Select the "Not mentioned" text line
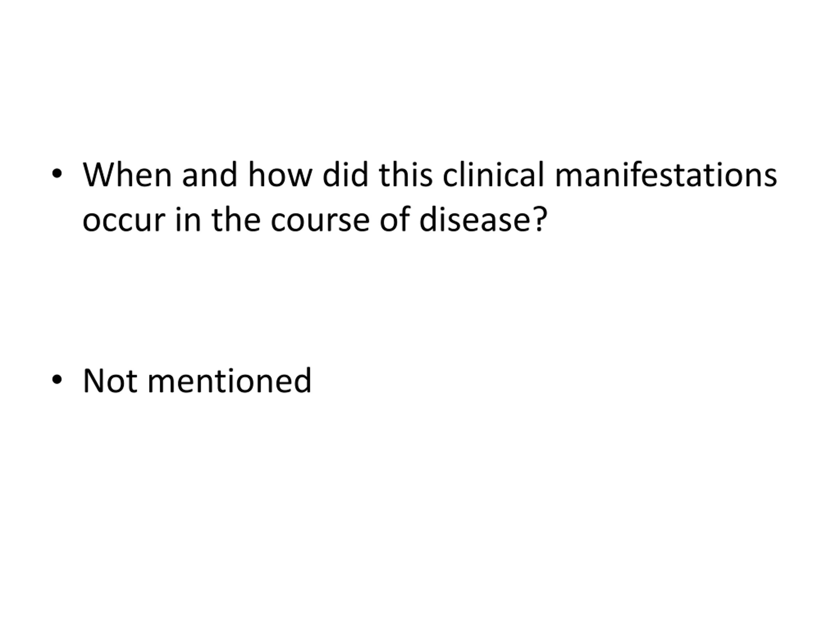This screenshot has height=630, width=840. tap(197, 380)
